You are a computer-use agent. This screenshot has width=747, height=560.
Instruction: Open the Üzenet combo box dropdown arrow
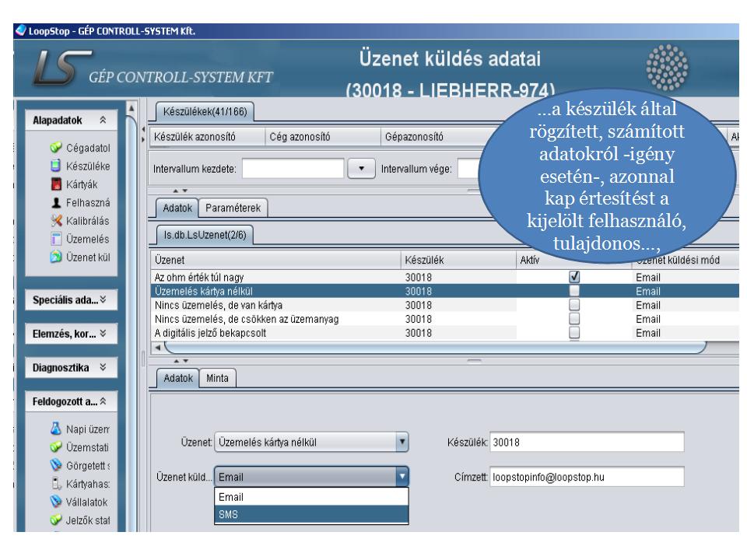[402, 443]
